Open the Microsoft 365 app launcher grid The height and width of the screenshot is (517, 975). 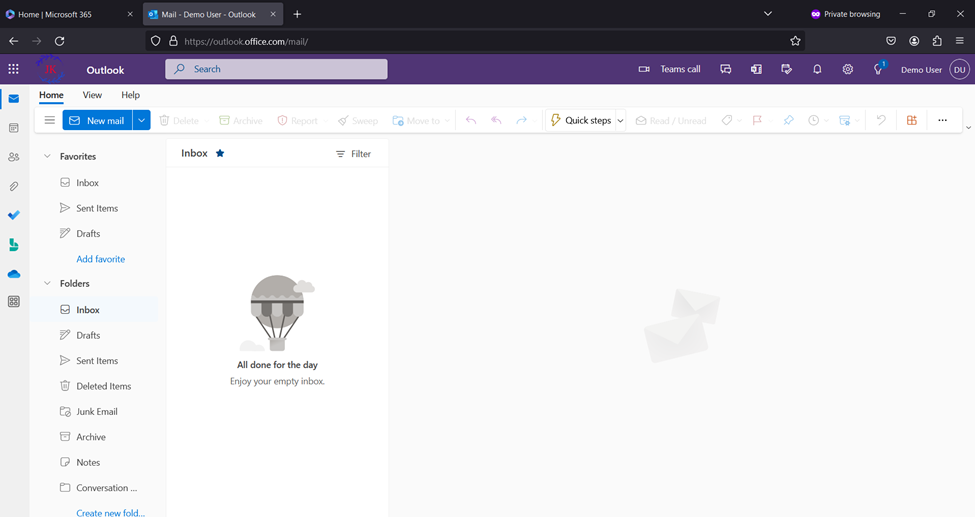click(13, 69)
